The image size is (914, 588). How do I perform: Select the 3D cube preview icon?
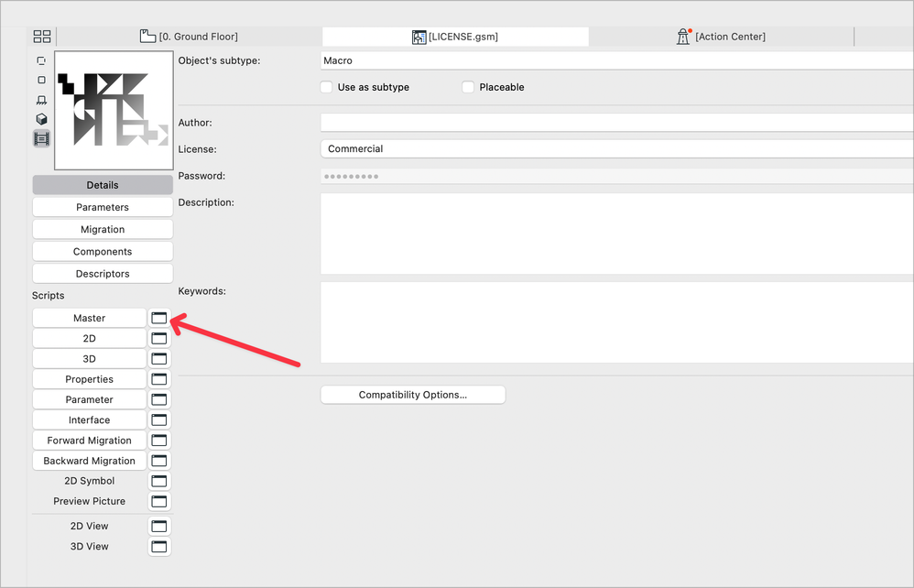(41, 119)
